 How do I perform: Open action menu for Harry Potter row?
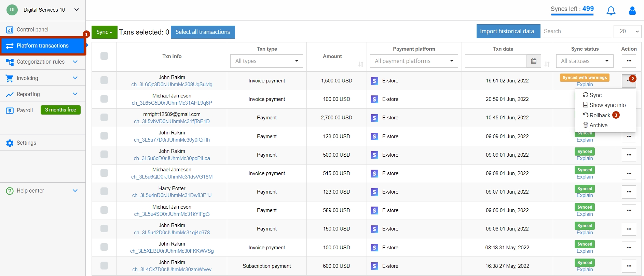[629, 192]
